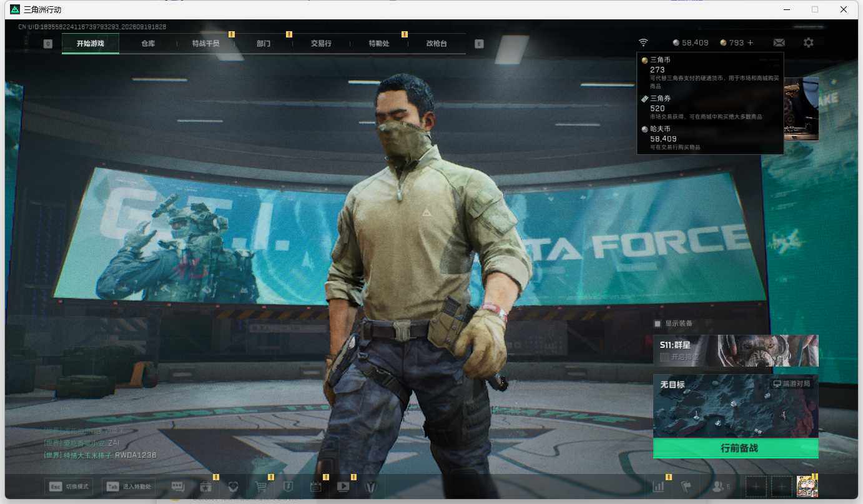Switch to the 仓库 tab
Screen dimensions: 863x504
pos(148,44)
